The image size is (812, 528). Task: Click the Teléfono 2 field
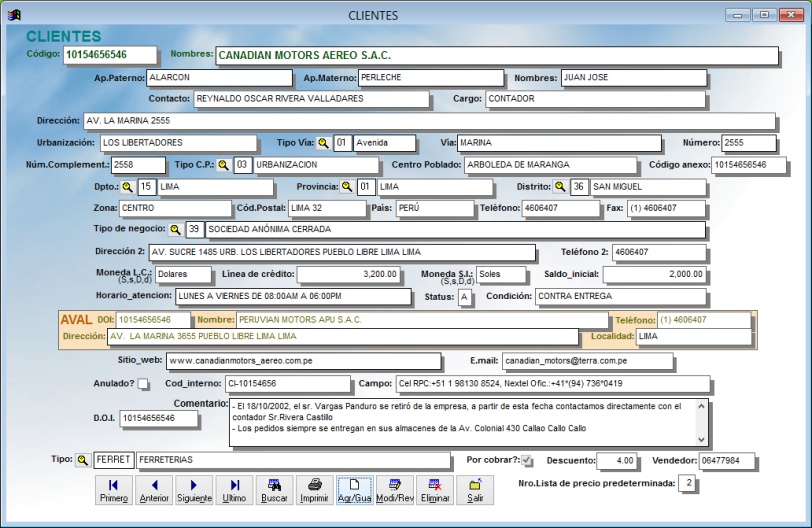[659, 253]
